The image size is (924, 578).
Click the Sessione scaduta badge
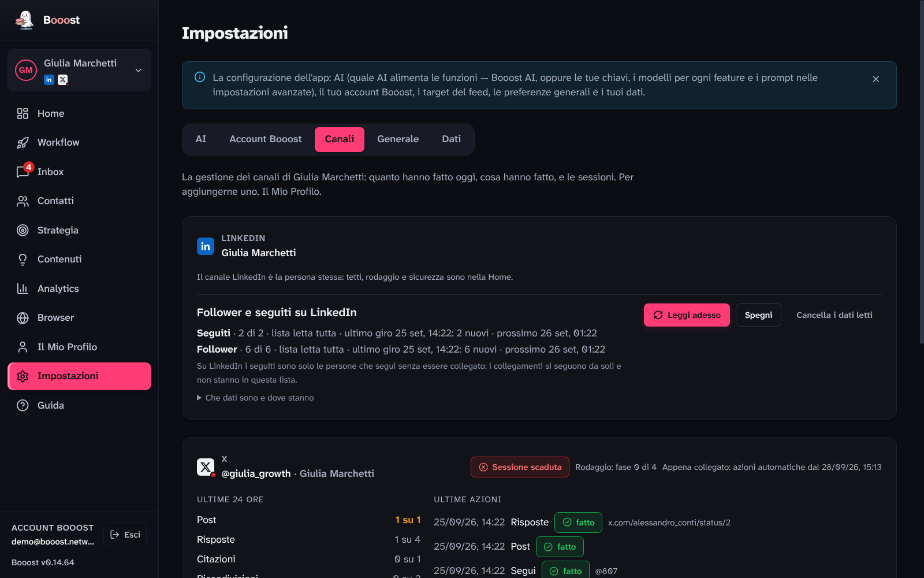pyautogui.click(x=520, y=467)
